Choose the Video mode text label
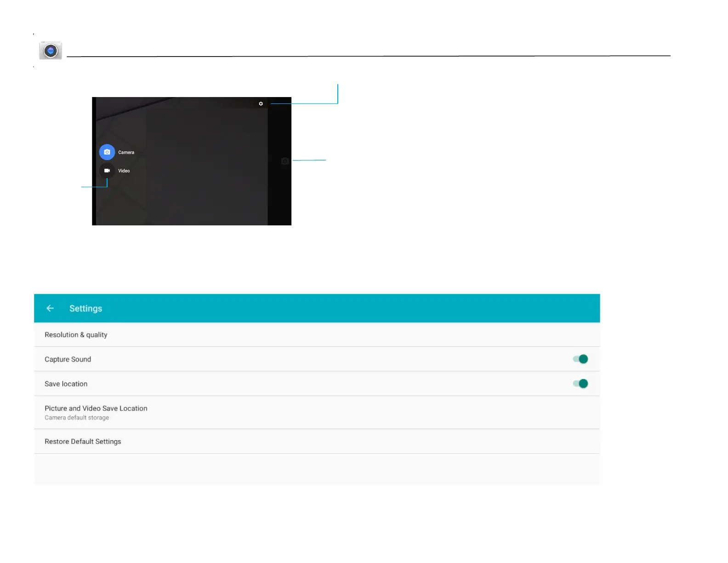728x563 pixels. click(x=124, y=171)
